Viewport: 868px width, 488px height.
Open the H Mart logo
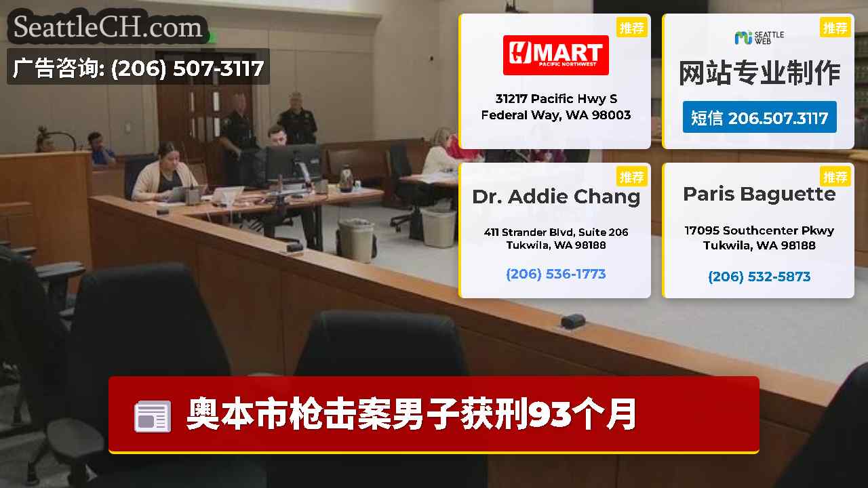click(555, 55)
